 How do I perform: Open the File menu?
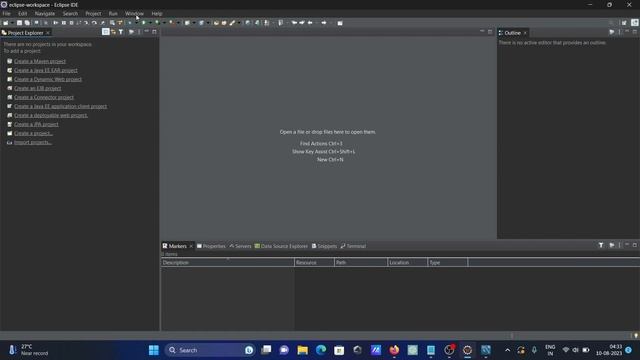click(x=7, y=13)
